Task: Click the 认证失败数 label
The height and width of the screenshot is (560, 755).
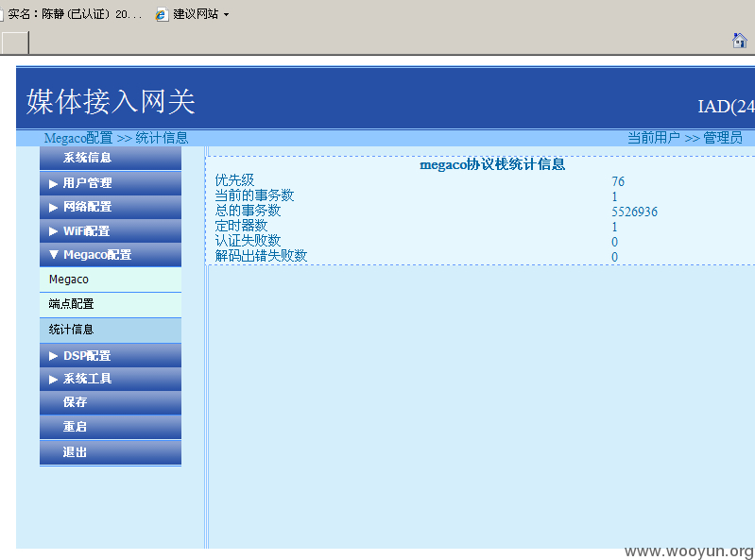Action: (248, 241)
